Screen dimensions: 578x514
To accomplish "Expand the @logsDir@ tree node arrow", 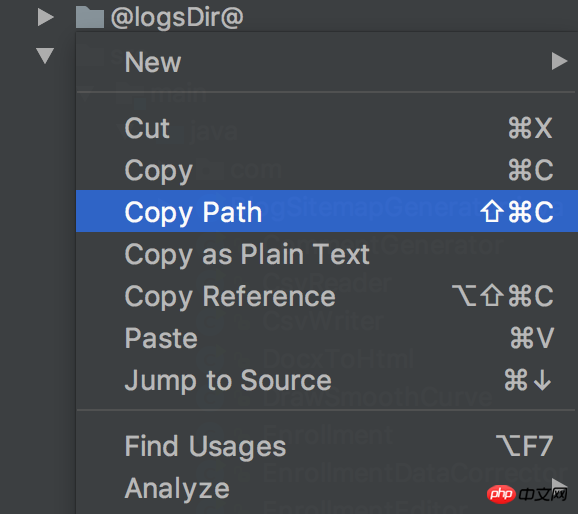I will (x=46, y=17).
